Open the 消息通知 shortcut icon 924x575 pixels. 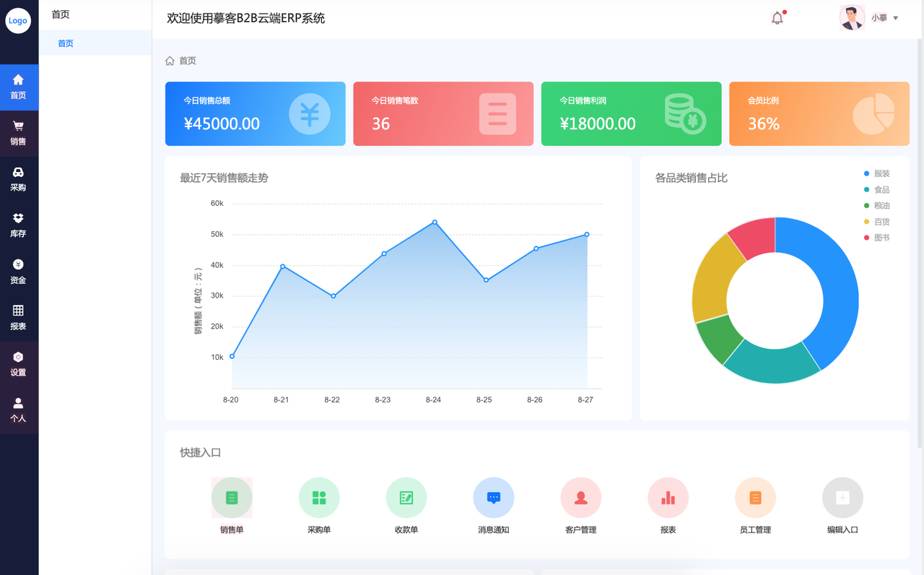coord(494,498)
